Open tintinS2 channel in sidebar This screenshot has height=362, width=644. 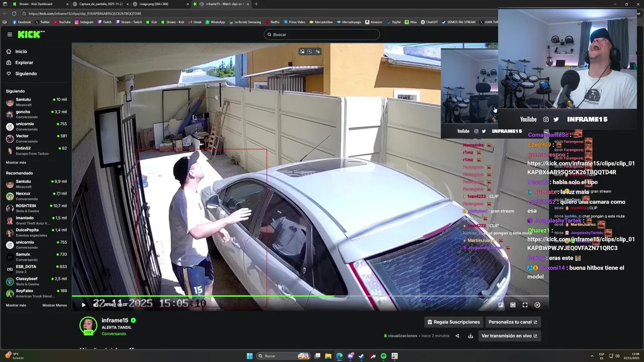tap(36, 150)
